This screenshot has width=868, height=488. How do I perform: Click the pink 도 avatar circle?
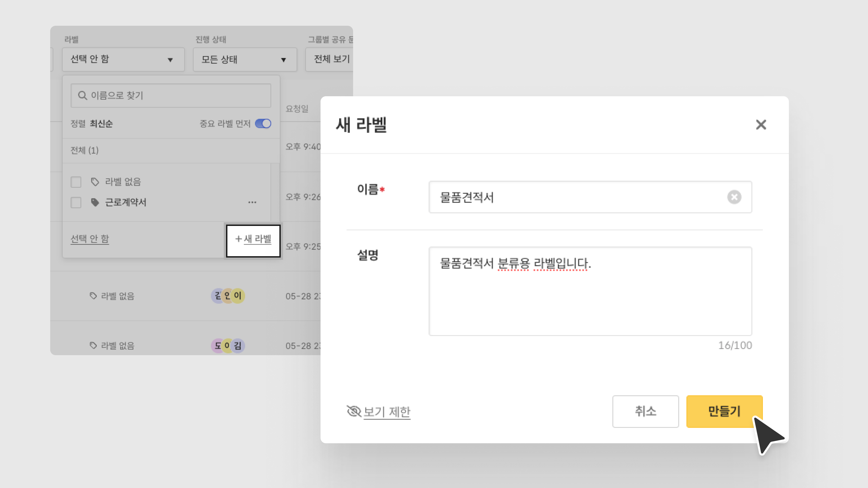click(x=217, y=345)
